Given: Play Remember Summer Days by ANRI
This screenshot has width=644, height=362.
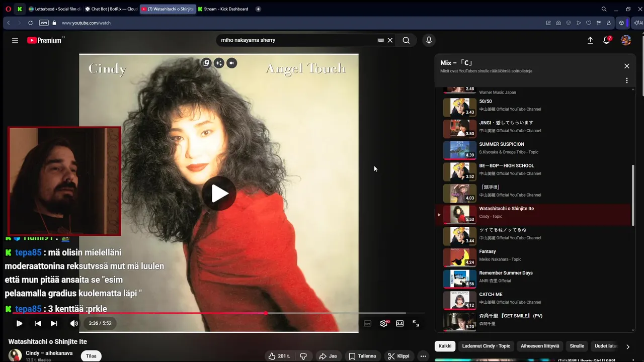Looking at the screenshot, I should (533, 279).
